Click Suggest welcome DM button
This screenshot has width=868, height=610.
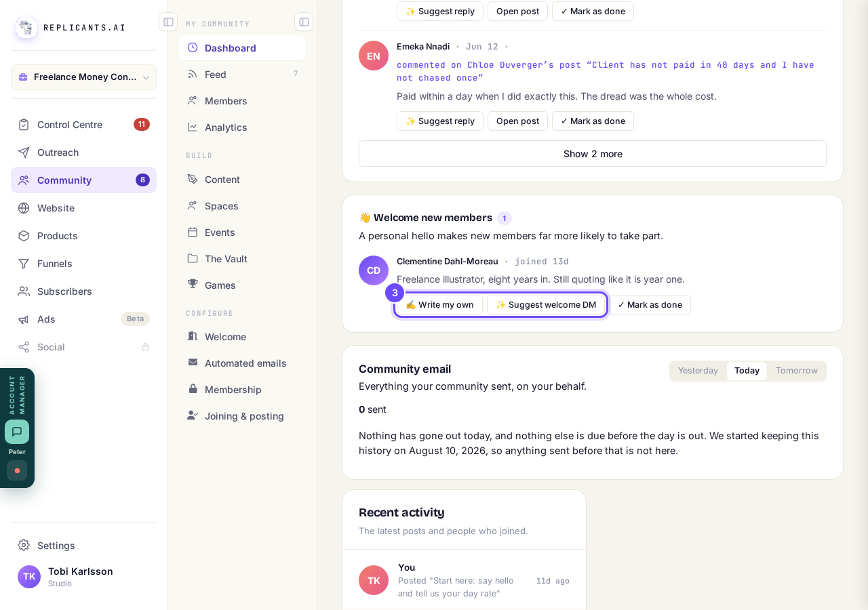546,305
